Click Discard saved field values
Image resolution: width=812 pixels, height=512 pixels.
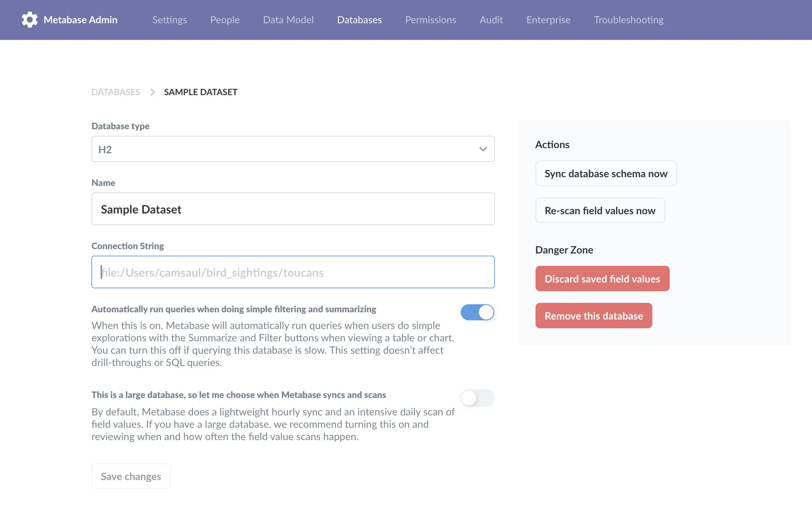602,279
